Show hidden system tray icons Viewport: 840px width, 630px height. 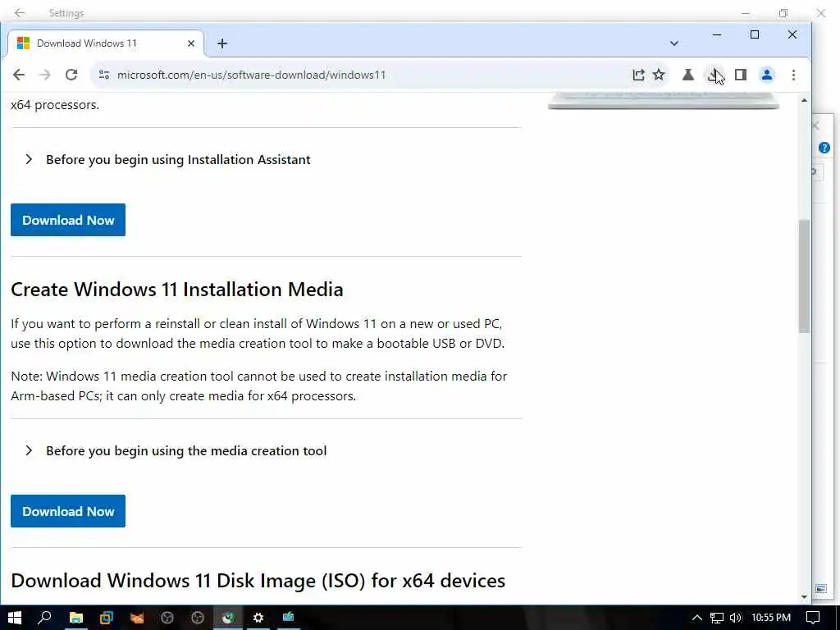[x=696, y=618]
